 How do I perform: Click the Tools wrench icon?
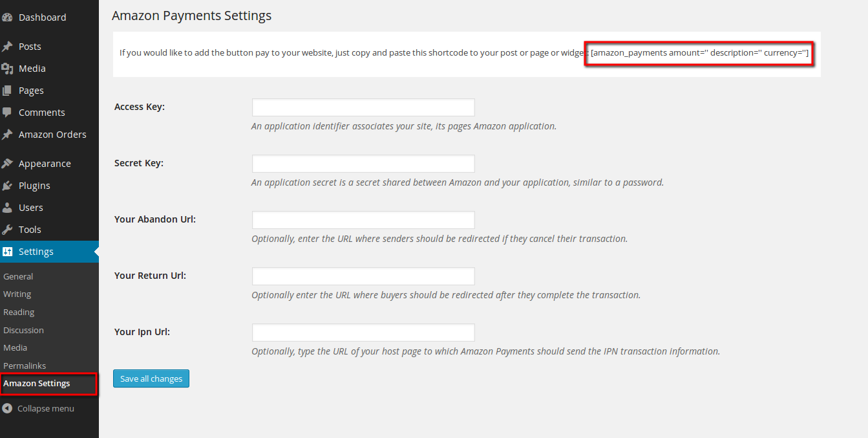(x=7, y=230)
